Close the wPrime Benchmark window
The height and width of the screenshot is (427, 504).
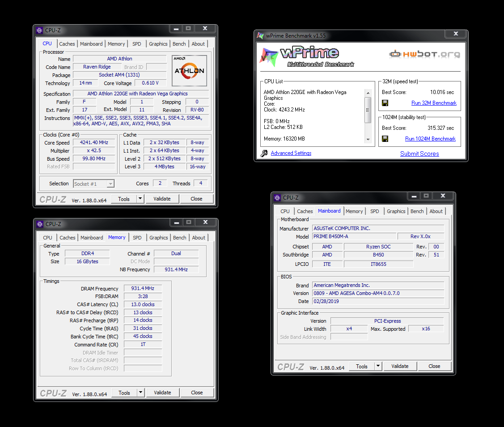coord(456,34)
